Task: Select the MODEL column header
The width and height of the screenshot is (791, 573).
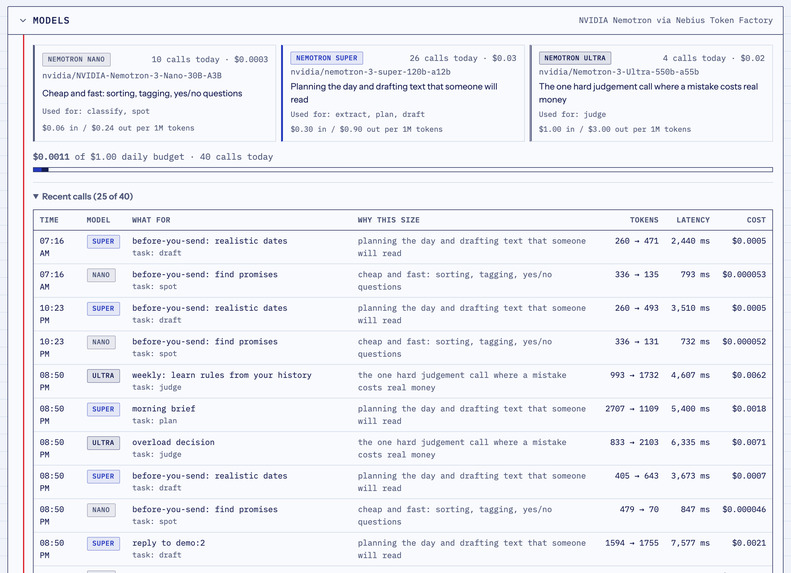Action: 98,220
